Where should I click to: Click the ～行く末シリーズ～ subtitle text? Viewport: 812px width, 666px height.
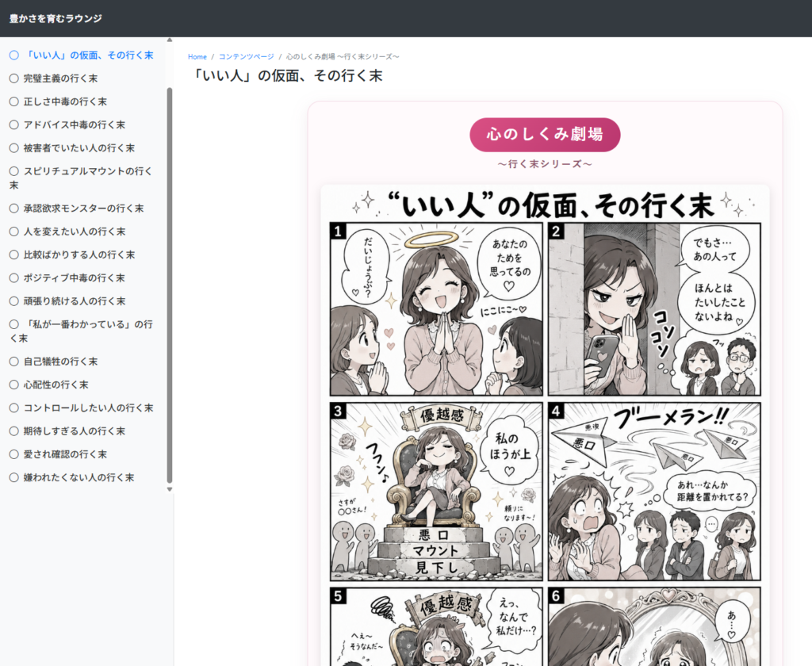pyautogui.click(x=545, y=164)
